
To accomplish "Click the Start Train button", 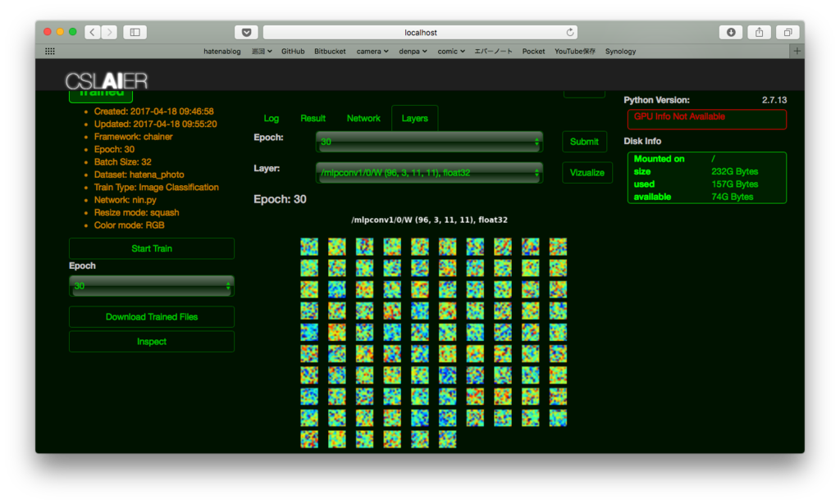I will (x=152, y=248).
